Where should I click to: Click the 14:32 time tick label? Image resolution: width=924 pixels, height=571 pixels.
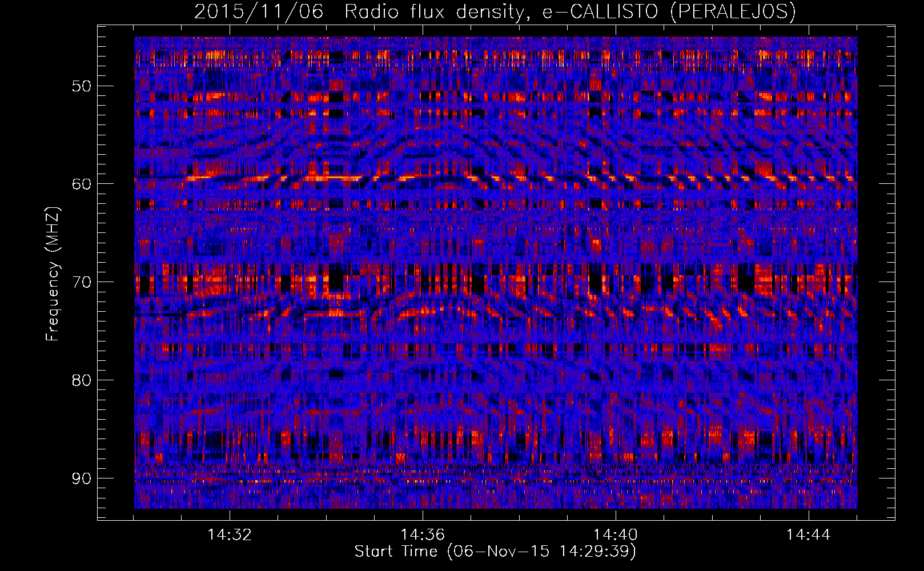click(230, 534)
